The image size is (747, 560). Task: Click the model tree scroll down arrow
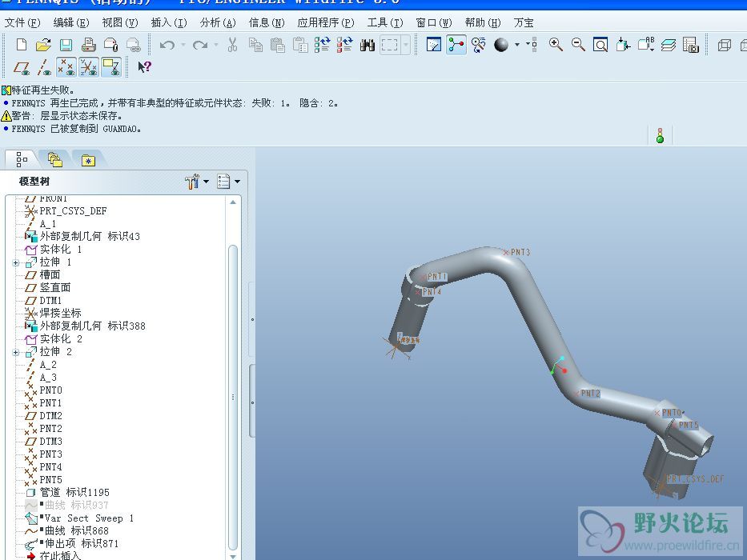pyautogui.click(x=233, y=556)
